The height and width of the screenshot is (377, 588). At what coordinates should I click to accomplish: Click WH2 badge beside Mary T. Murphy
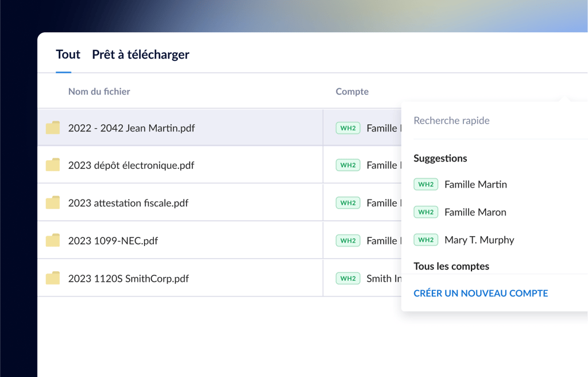(x=425, y=240)
